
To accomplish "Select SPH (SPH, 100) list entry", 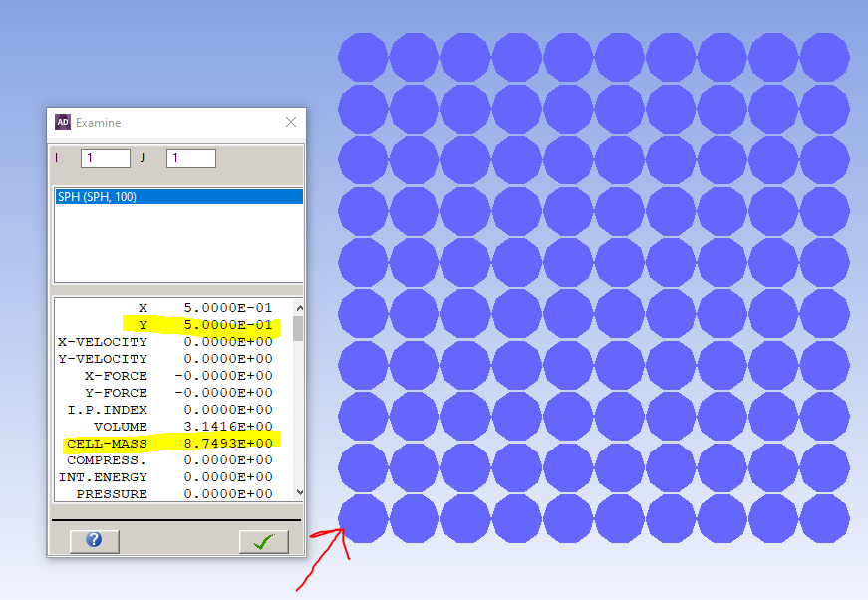I will [178, 197].
